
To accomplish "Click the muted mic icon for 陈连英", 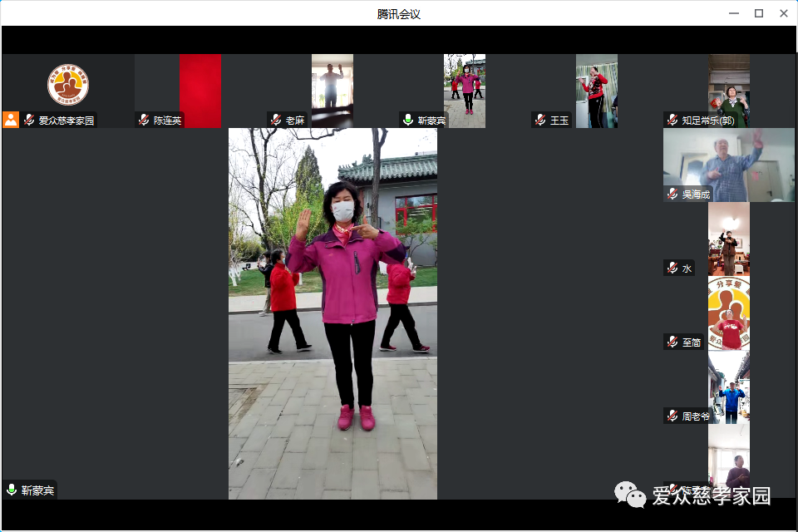I will 144,121.
